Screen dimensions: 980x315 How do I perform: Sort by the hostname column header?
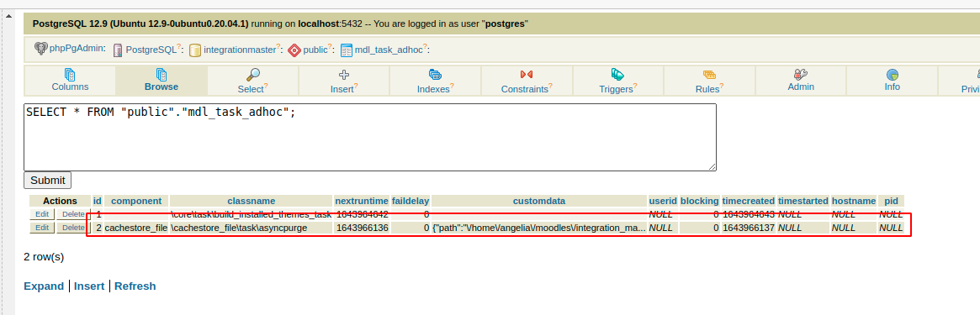(854, 201)
